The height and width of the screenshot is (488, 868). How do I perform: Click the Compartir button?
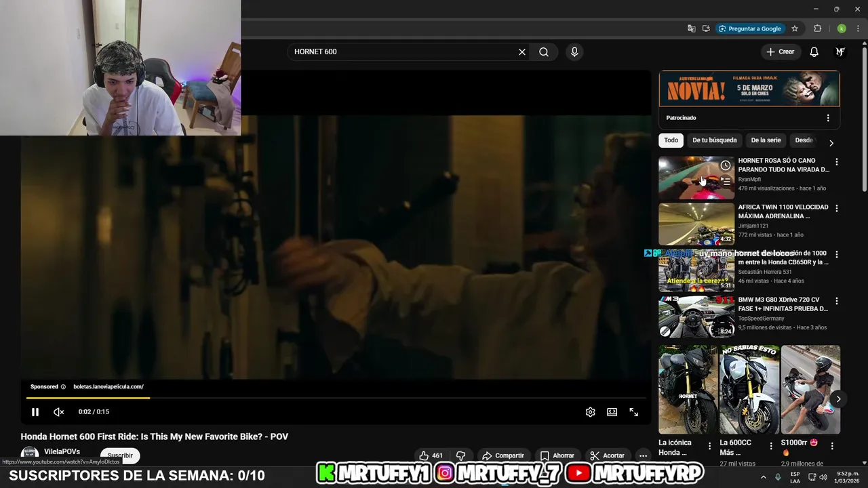[503, 455]
